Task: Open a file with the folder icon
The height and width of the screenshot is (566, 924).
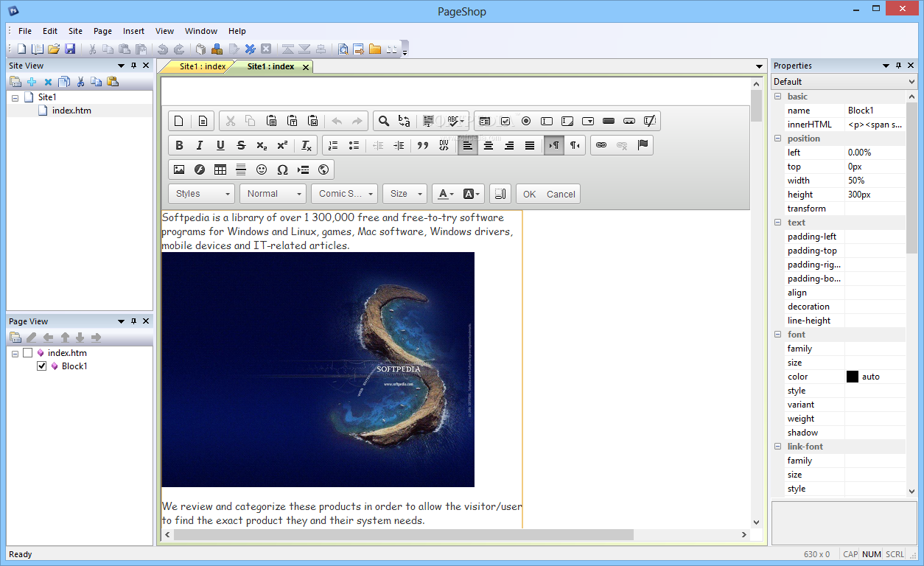Action: [x=54, y=49]
